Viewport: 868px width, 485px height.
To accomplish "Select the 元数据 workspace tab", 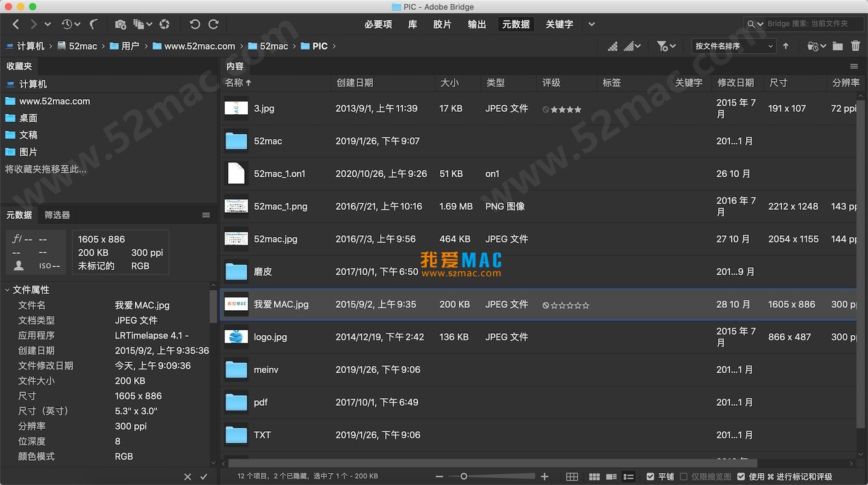I will tap(516, 24).
